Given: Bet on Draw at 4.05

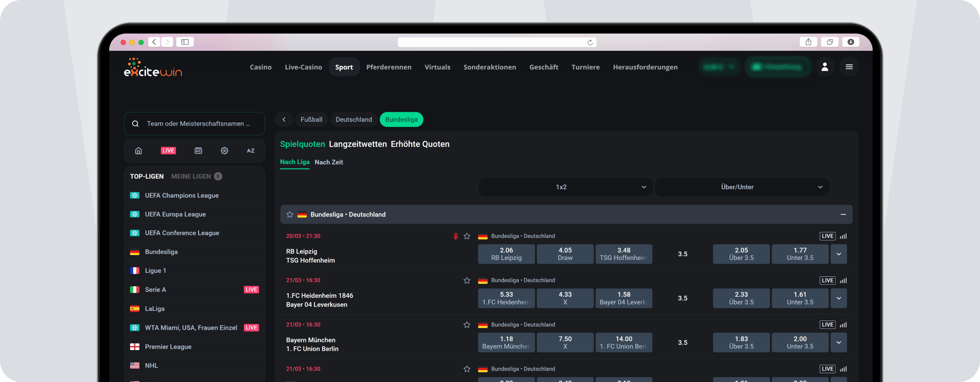Looking at the screenshot, I should pyautogui.click(x=565, y=254).
